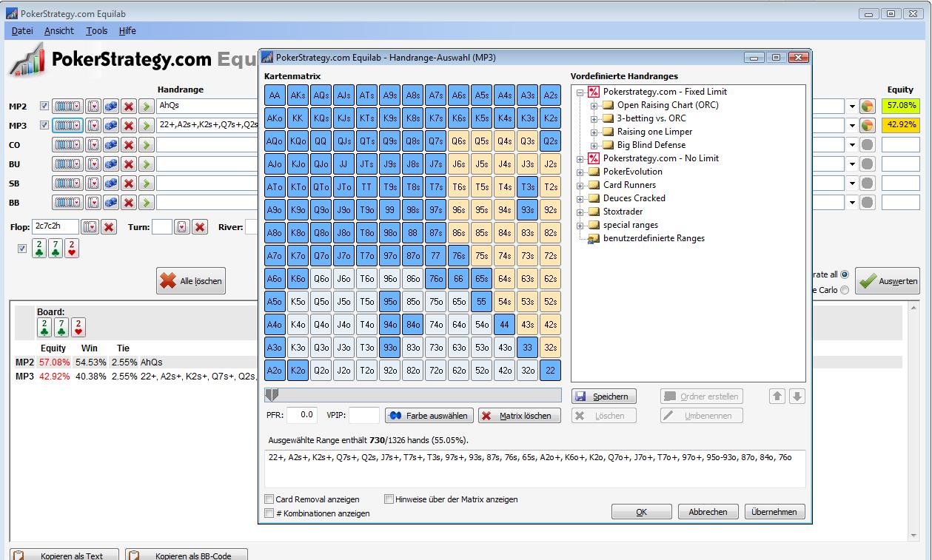Clear the turn card with red X
932x560 pixels.
pos(200,227)
